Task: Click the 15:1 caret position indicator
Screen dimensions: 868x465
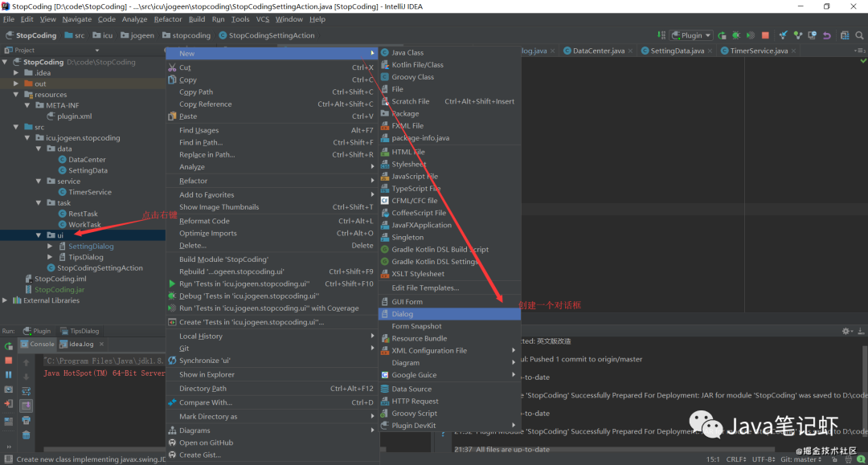Action: point(712,459)
